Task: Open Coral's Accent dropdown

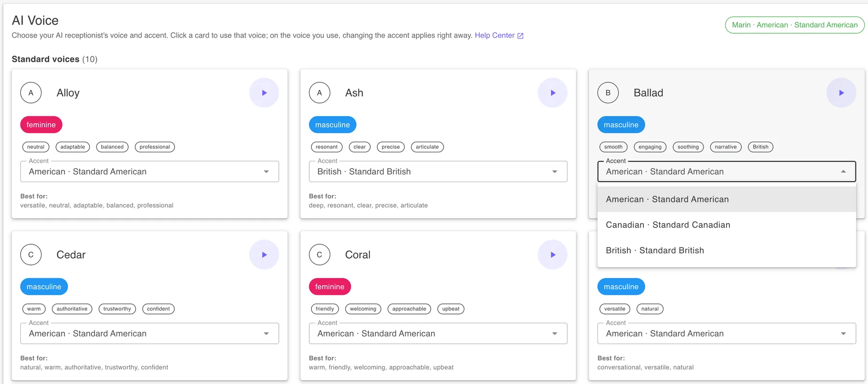Action: [x=438, y=333]
